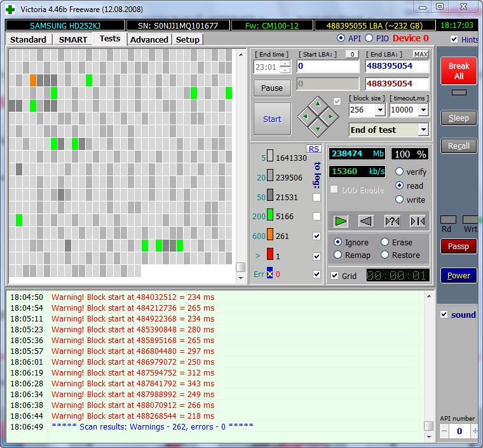Screen dimensions: 483x448
Task: Toggle the sound checkbox
Action: (444, 315)
